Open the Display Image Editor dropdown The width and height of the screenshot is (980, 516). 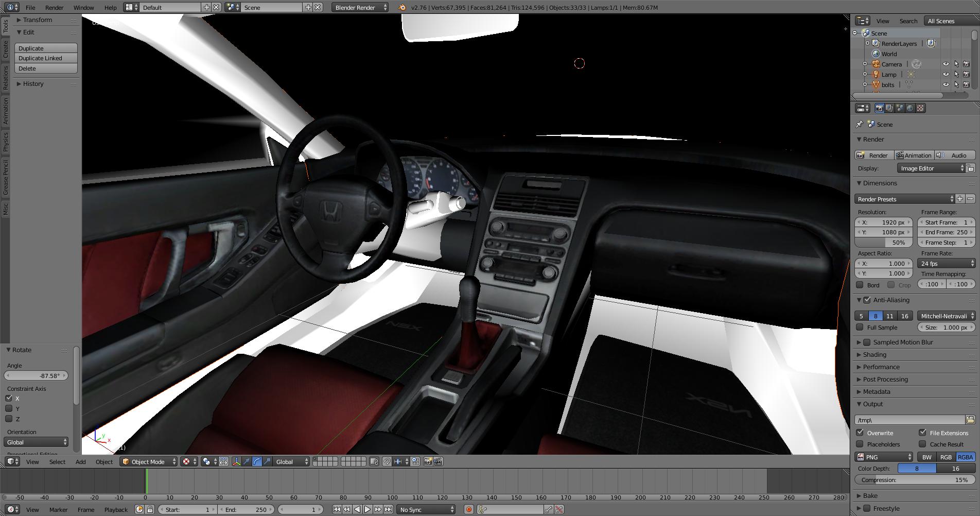tap(931, 168)
